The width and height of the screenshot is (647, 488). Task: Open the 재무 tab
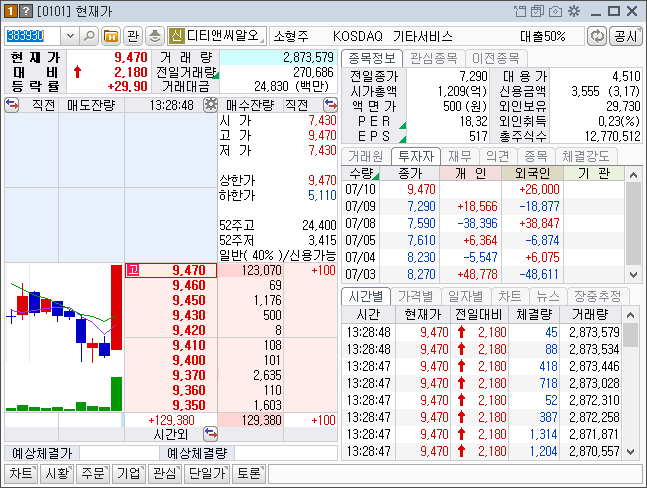[x=460, y=156]
